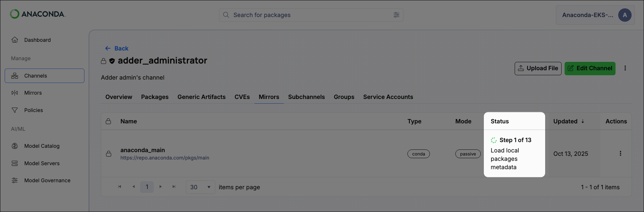Select the Mirrors tab
This screenshot has height=212, width=644.
click(x=269, y=97)
